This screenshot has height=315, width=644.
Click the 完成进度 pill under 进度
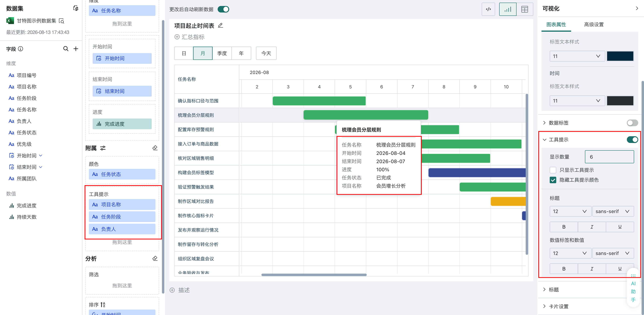122,124
